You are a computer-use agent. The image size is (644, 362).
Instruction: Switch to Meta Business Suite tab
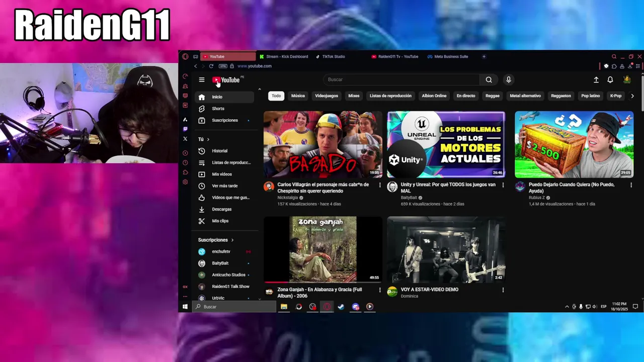[x=451, y=56]
